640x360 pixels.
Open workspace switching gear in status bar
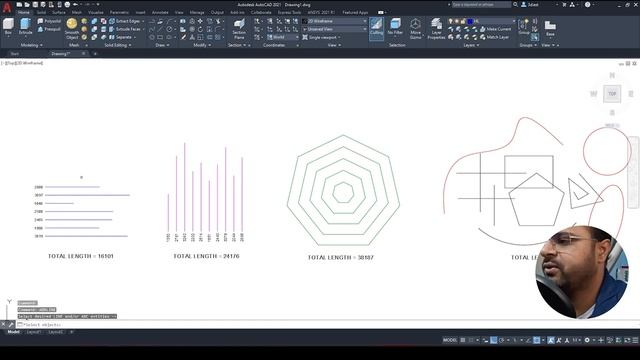point(587,340)
